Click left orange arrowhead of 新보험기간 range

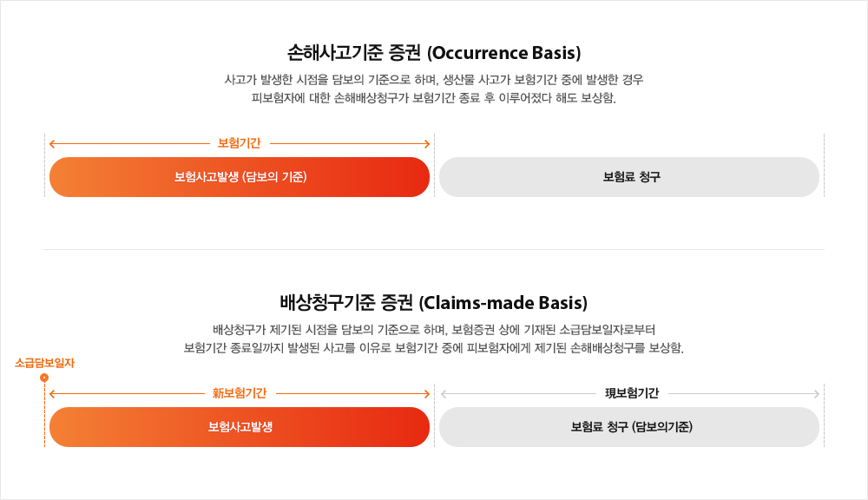(x=52, y=393)
